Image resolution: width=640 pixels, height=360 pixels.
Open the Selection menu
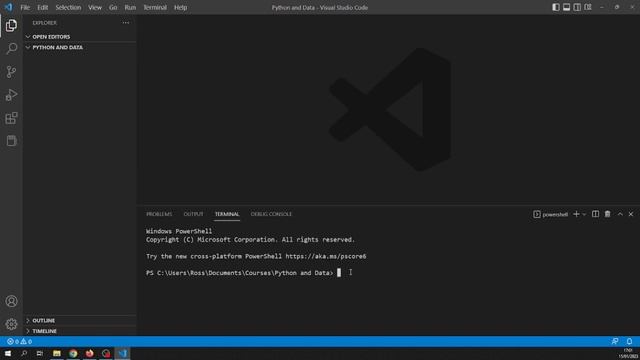click(x=68, y=7)
